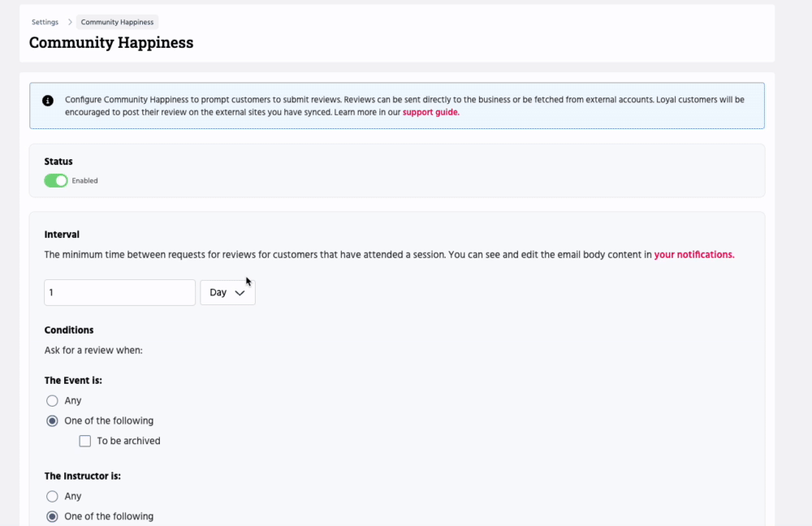Check the "To be archived" checkbox
This screenshot has width=812, height=526.
[85, 441]
